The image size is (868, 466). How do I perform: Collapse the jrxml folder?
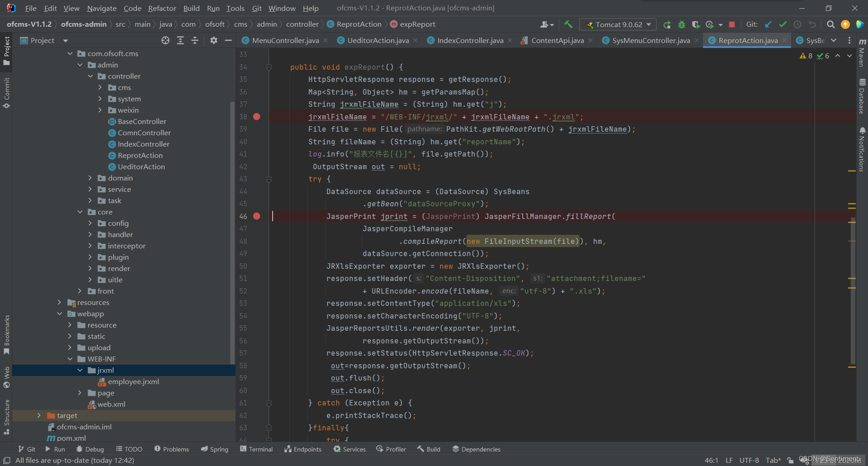(x=80, y=370)
